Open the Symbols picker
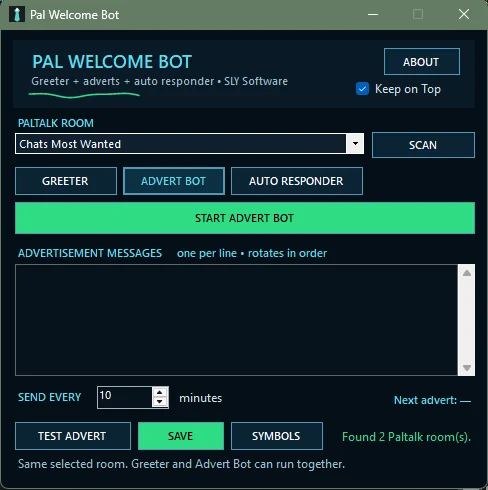 [277, 436]
